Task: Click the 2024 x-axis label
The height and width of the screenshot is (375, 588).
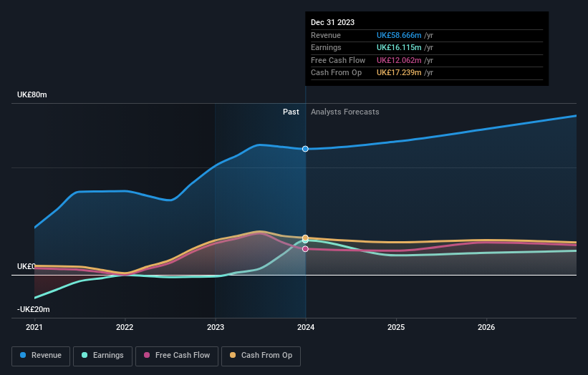Action: pyautogui.click(x=306, y=328)
